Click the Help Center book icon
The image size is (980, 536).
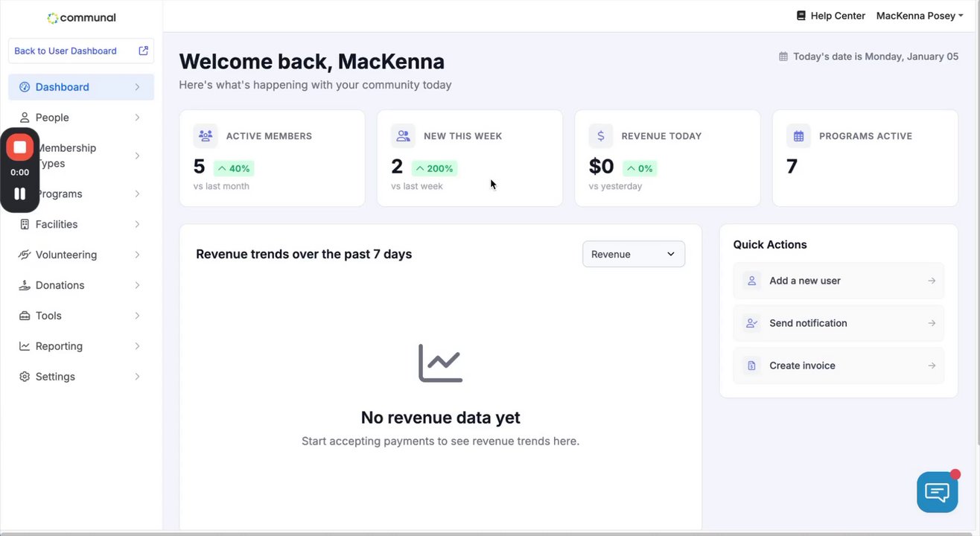click(x=801, y=16)
